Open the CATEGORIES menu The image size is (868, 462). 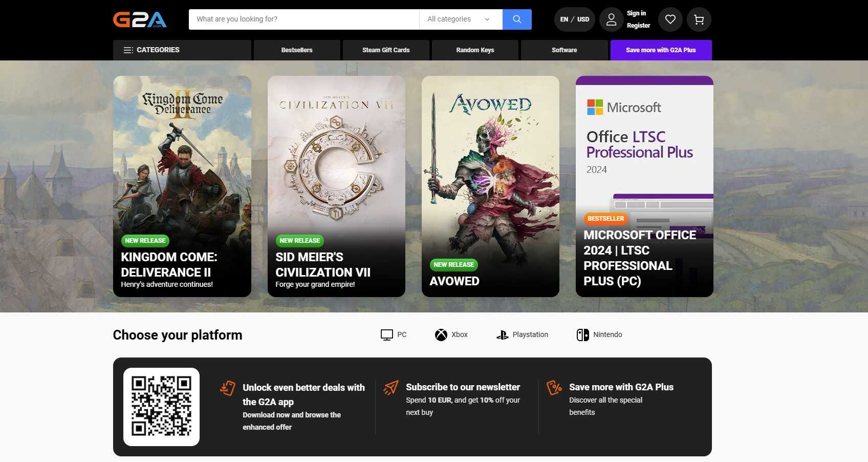(182, 50)
